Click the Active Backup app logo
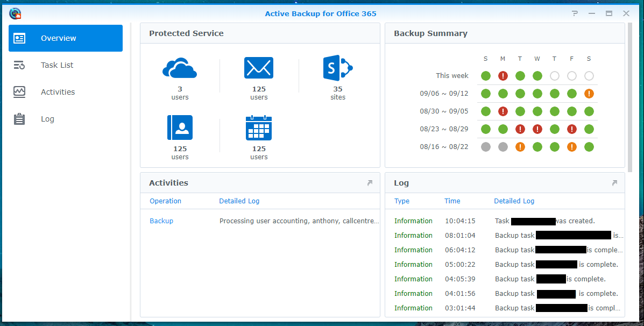Image resolution: width=644 pixels, height=326 pixels. pyautogui.click(x=15, y=13)
